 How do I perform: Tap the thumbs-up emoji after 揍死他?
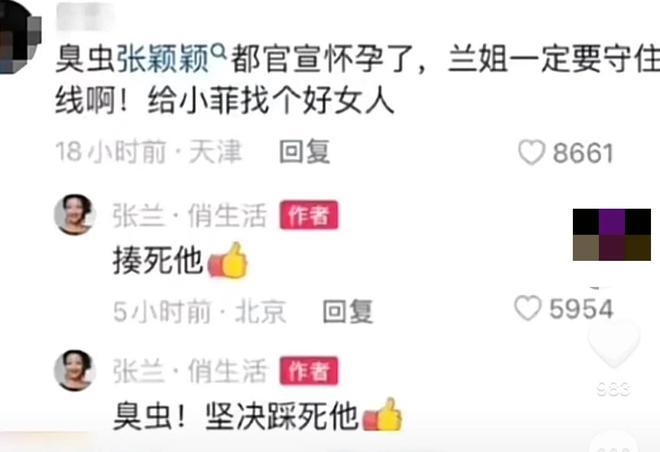pyautogui.click(x=228, y=261)
